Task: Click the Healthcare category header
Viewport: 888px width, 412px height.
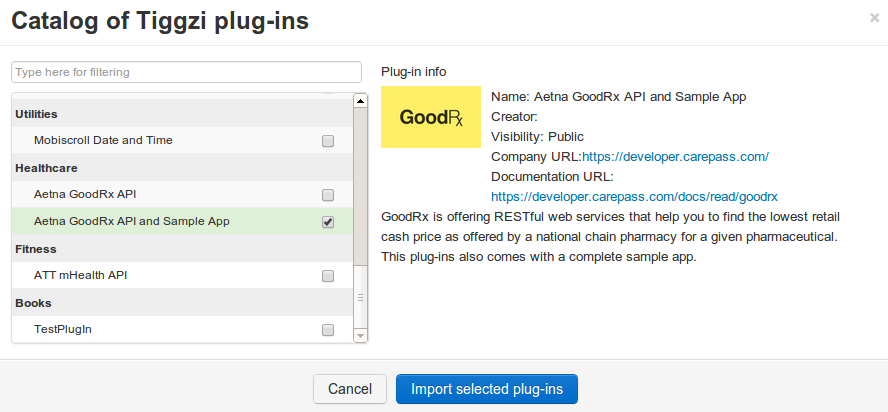Action: [x=46, y=168]
